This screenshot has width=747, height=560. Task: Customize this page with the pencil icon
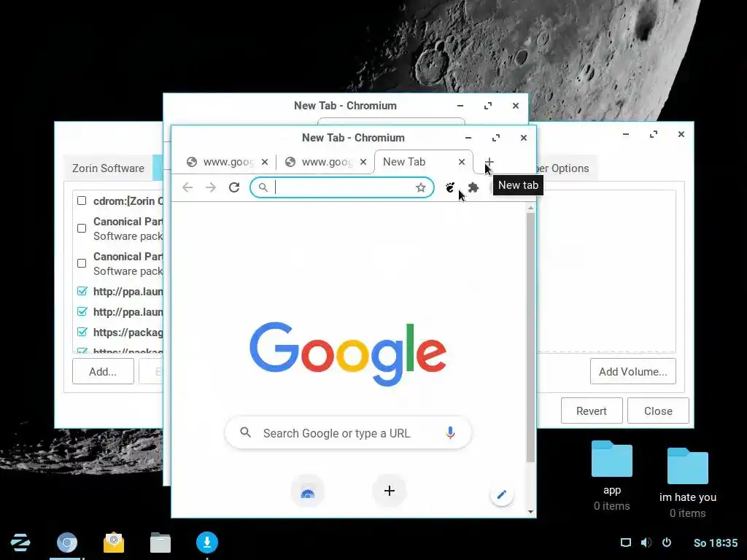pyautogui.click(x=502, y=495)
